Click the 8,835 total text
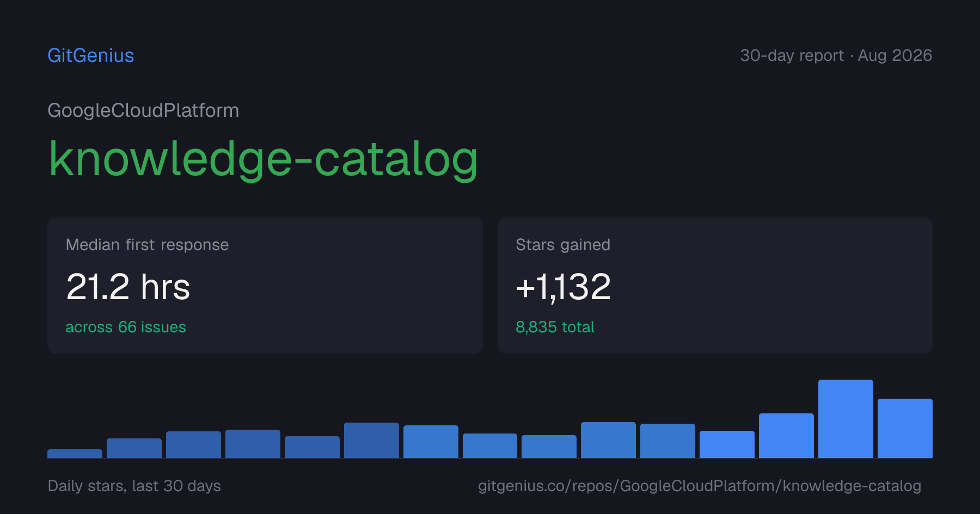The image size is (980, 514). pos(555,327)
